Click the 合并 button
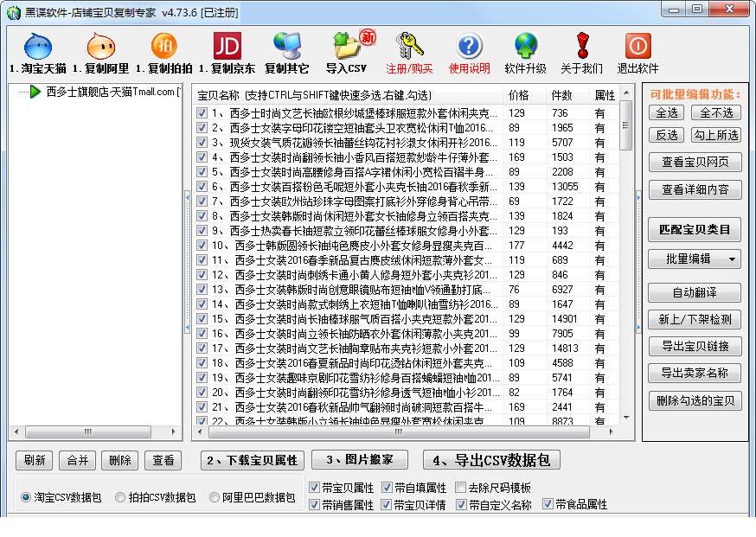The width and height of the screenshot is (756, 537). coord(77,460)
